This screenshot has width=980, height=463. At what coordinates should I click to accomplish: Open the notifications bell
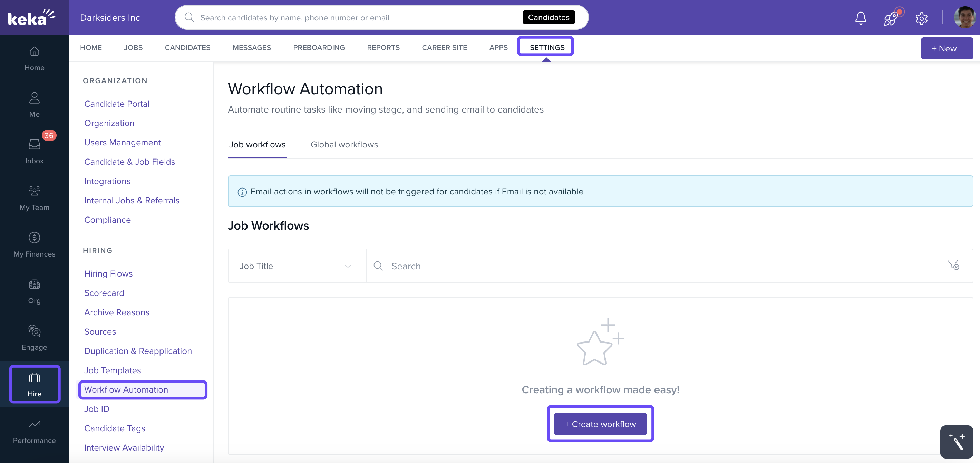(x=861, y=18)
